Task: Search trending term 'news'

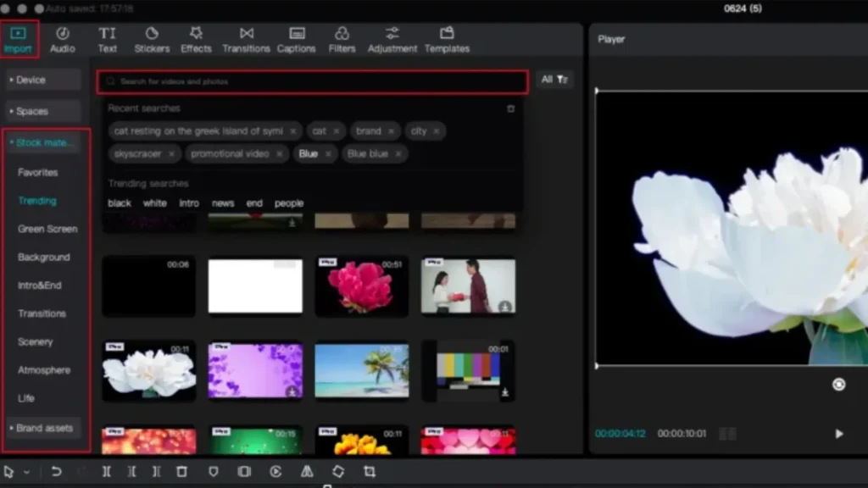Action: coord(223,203)
